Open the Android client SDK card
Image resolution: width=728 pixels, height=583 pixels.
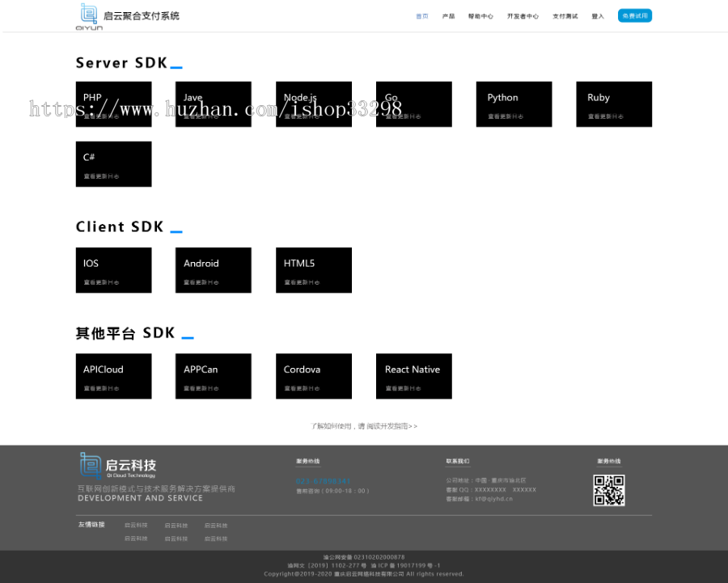pyautogui.click(x=214, y=270)
